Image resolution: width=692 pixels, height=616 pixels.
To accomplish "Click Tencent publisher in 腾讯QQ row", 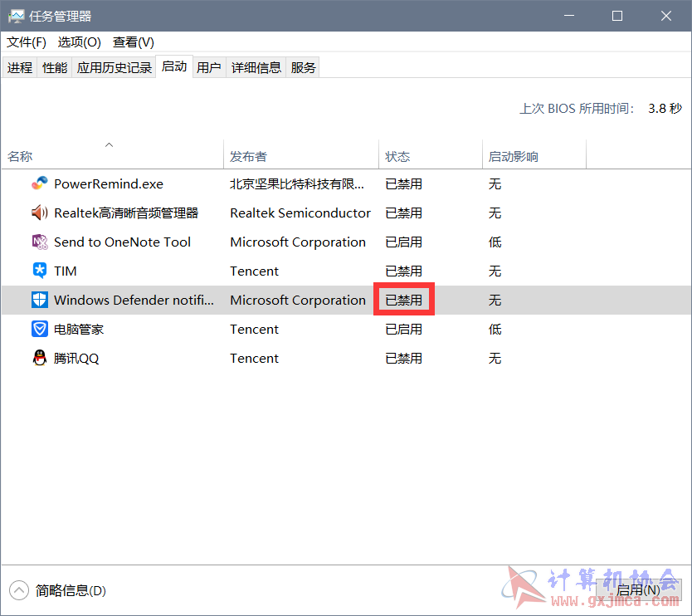I will pos(254,358).
